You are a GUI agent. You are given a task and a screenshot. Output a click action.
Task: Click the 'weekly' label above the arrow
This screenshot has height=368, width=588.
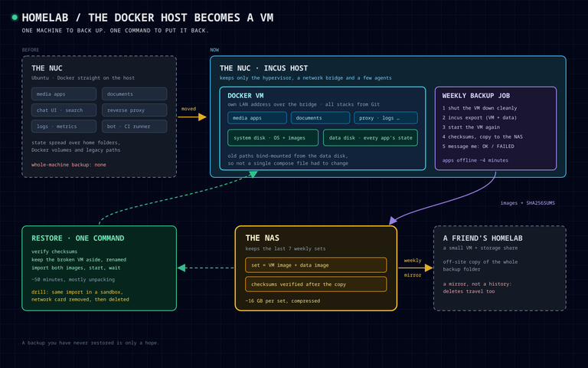coord(413,261)
